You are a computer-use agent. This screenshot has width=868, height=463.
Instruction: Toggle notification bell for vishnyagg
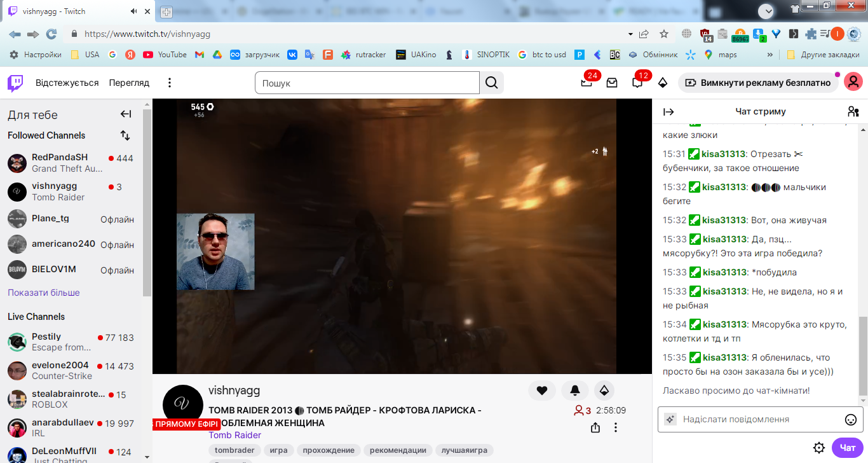574,390
